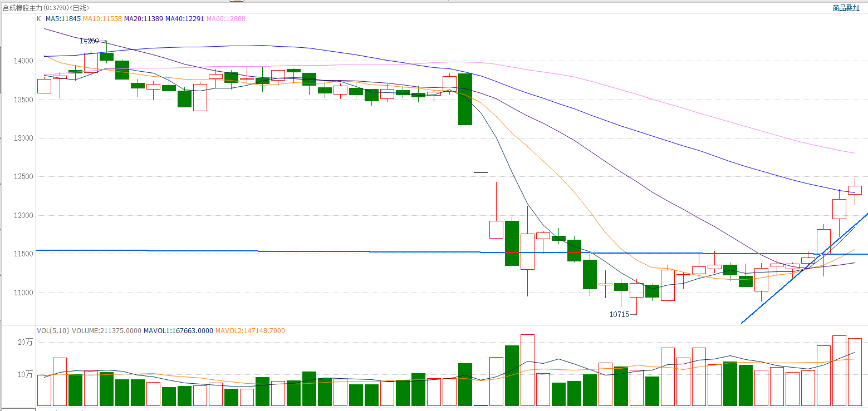This screenshot has width=868, height=411.
Task: Click the K label beside MA5
Action: pyautogui.click(x=39, y=19)
